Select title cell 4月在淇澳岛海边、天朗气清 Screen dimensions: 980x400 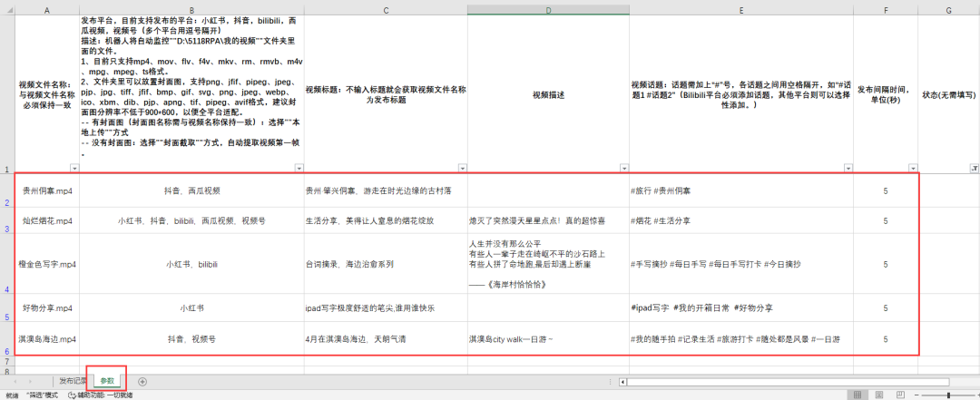click(386, 338)
